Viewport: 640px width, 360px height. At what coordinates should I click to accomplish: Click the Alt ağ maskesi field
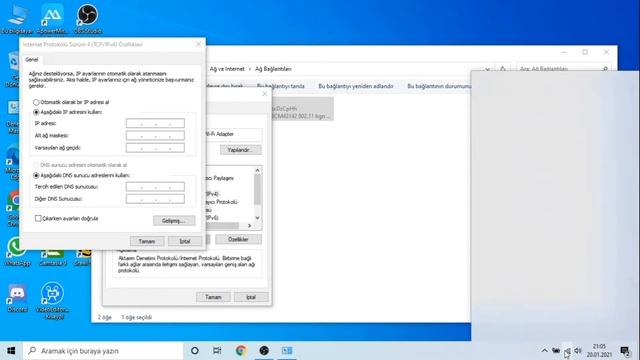[x=155, y=136]
